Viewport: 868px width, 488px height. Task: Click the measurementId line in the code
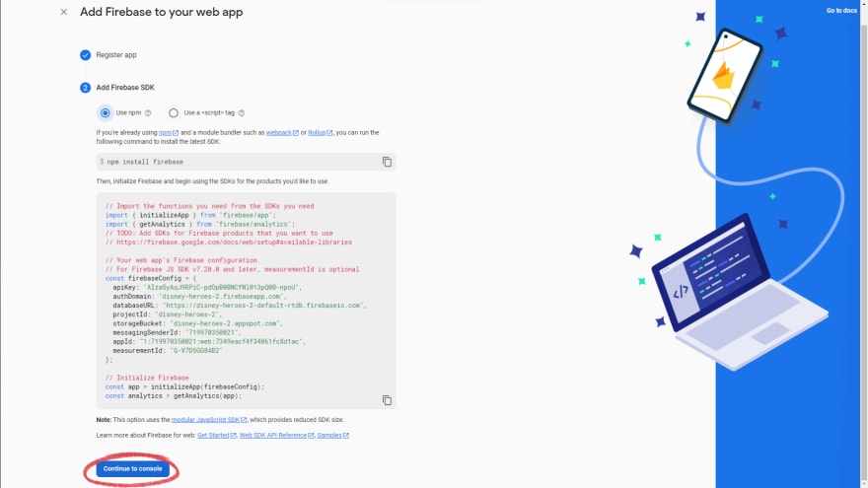pos(167,351)
